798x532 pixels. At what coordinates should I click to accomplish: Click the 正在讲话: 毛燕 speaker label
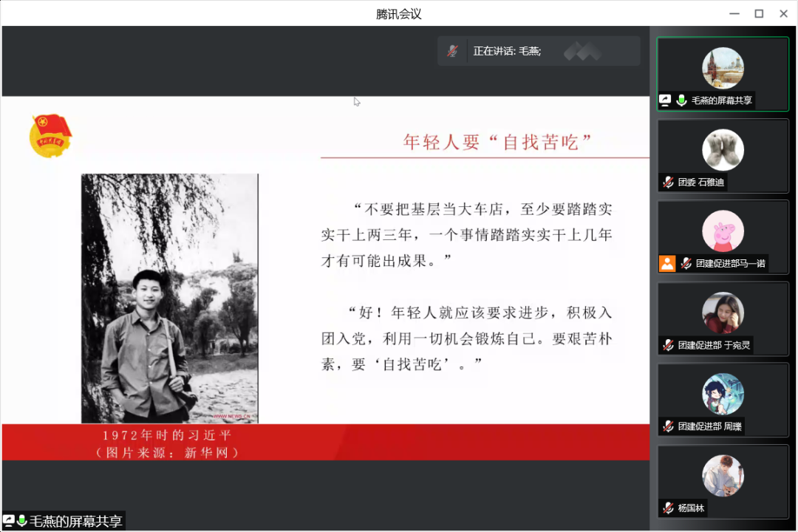click(x=507, y=51)
